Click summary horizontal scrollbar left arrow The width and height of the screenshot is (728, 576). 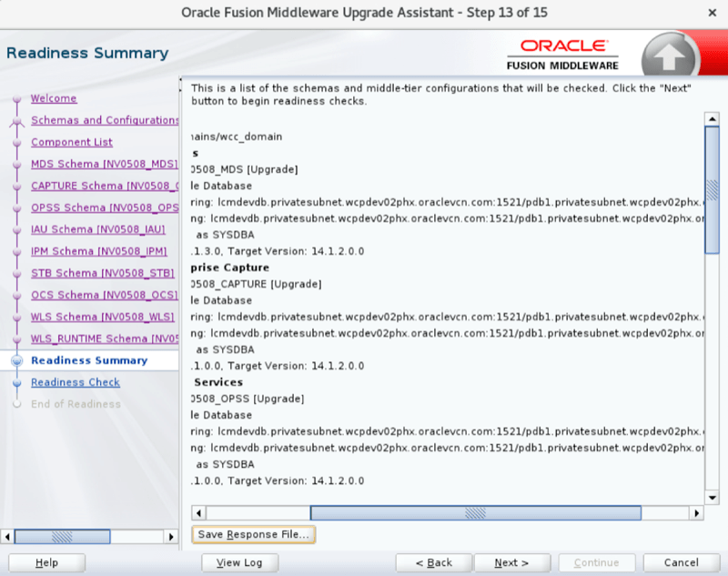pyautogui.click(x=198, y=513)
